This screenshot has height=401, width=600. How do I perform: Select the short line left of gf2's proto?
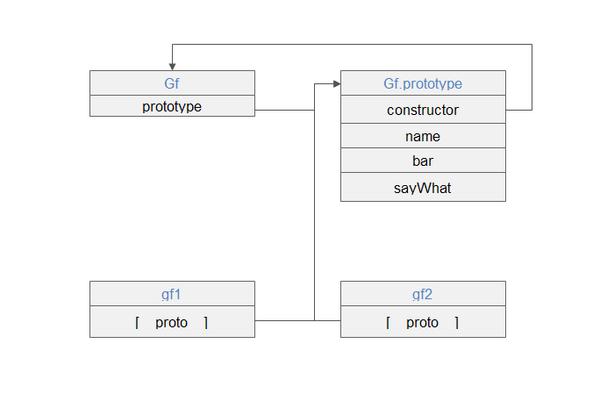click(328, 320)
